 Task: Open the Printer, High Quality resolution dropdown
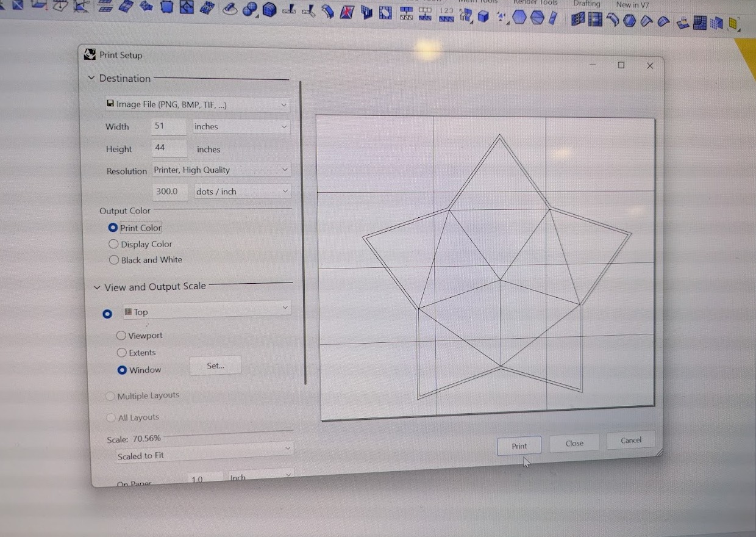pos(221,170)
